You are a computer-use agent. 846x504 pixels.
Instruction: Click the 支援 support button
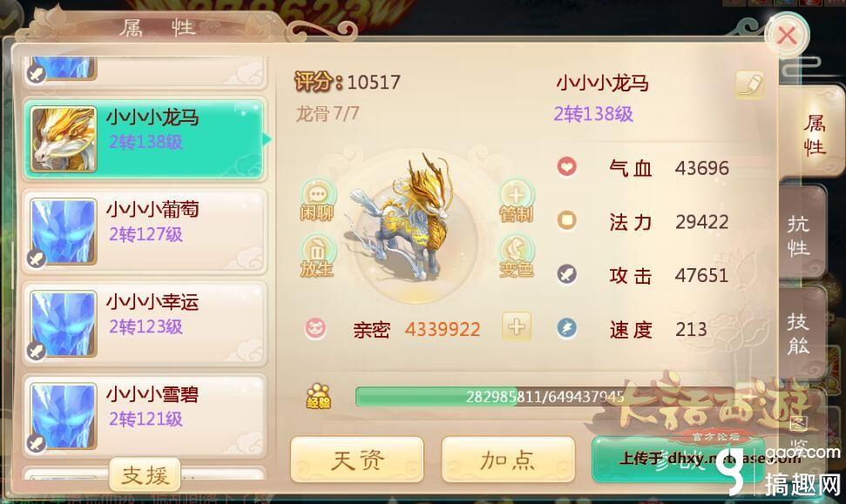pyautogui.click(x=145, y=475)
